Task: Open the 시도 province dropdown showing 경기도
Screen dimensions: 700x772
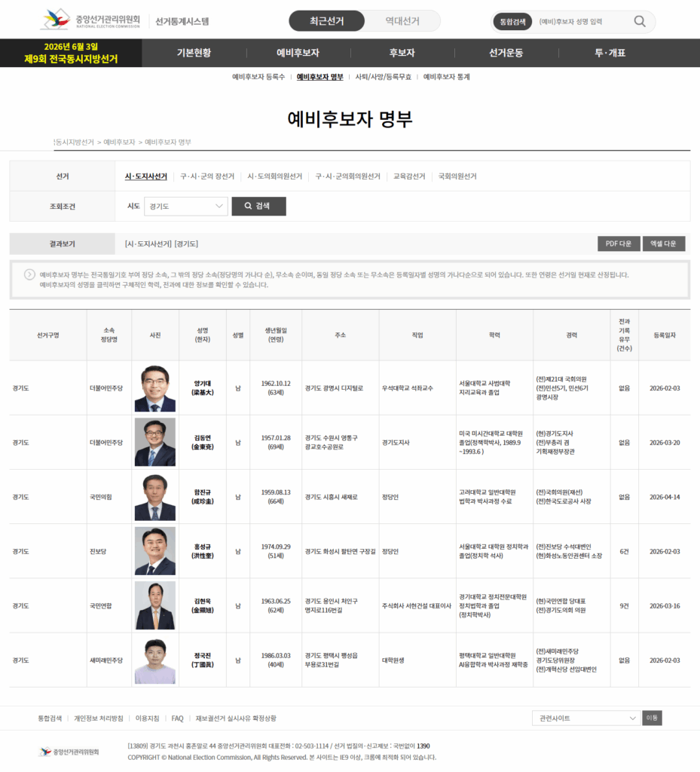Action: point(185,207)
